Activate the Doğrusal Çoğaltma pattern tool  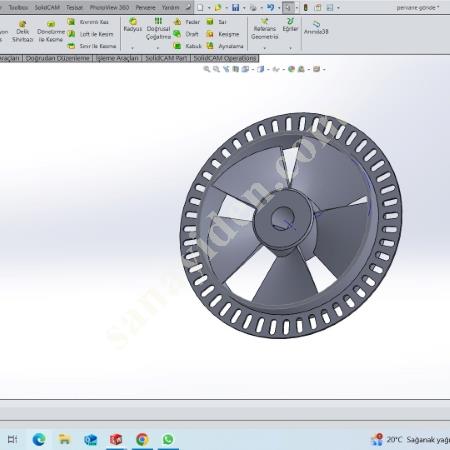coord(158,29)
